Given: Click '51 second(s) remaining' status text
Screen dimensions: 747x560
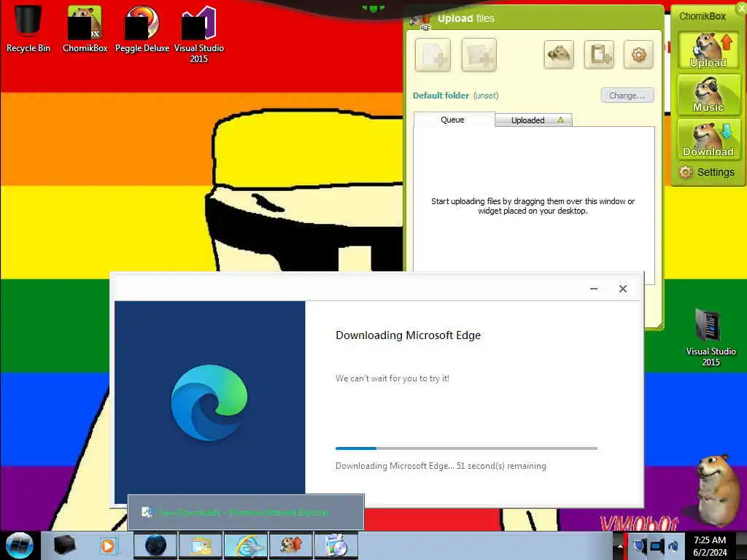Looking at the screenshot, I should click(501, 466).
